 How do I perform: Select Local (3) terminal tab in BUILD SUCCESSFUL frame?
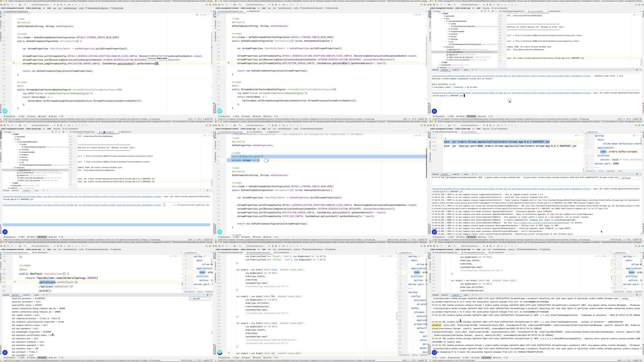455,70
